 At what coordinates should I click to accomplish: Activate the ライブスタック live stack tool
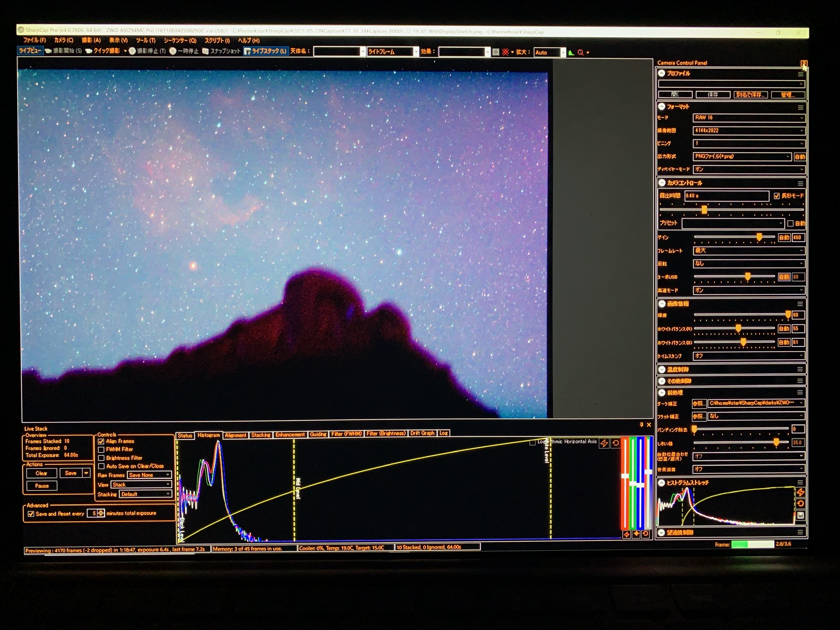click(x=266, y=51)
